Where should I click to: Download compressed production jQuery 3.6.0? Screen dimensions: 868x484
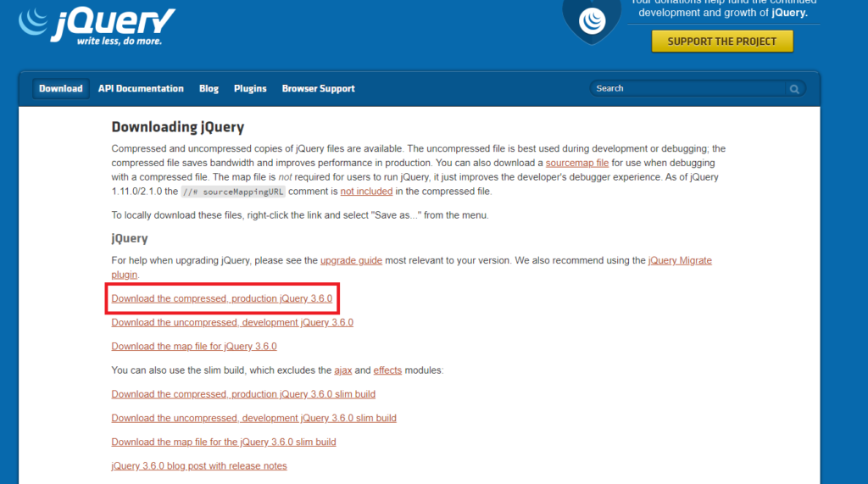point(222,299)
